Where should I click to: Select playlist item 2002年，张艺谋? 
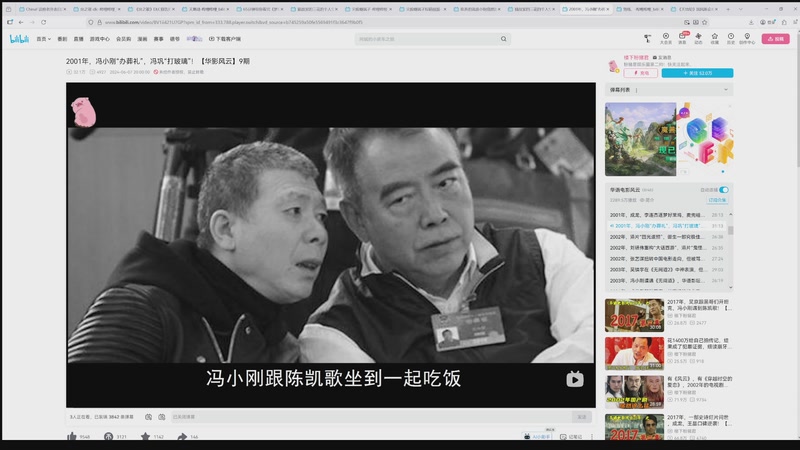click(667, 259)
